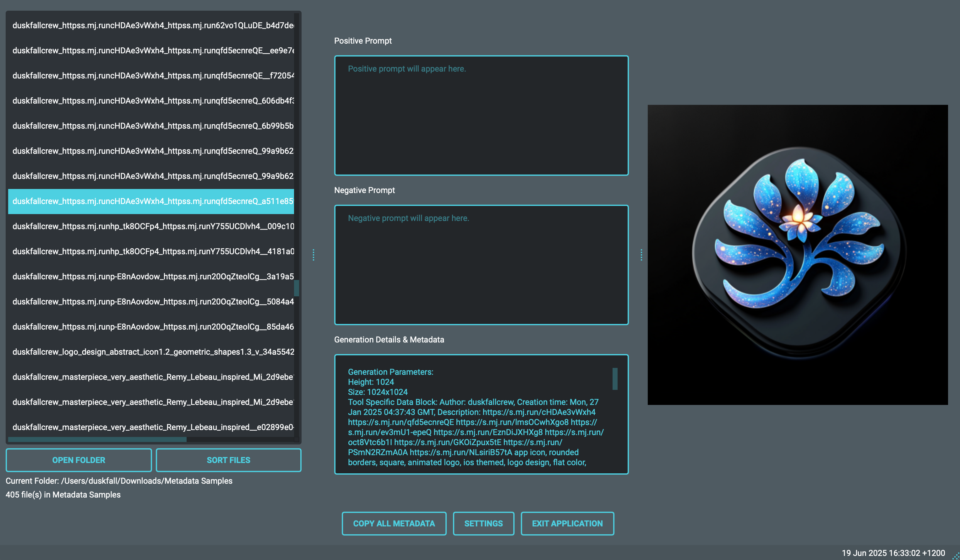Select the file ending in b4d7de at the top of the list
This screenshot has height=560, width=960.
pos(152,25)
